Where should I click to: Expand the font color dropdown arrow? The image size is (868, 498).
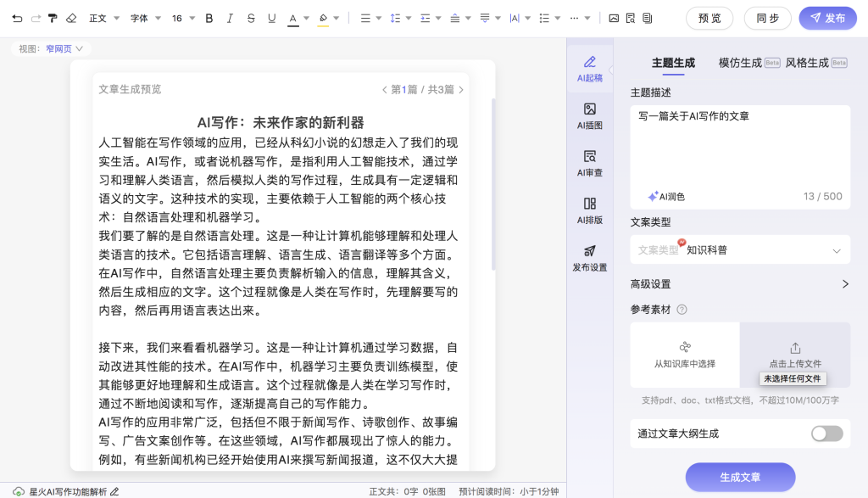coord(307,19)
